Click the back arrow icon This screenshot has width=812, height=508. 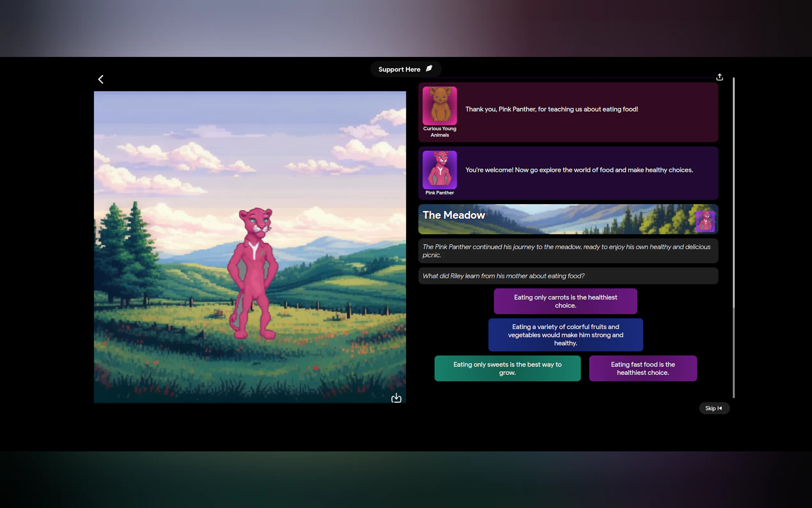tap(101, 79)
